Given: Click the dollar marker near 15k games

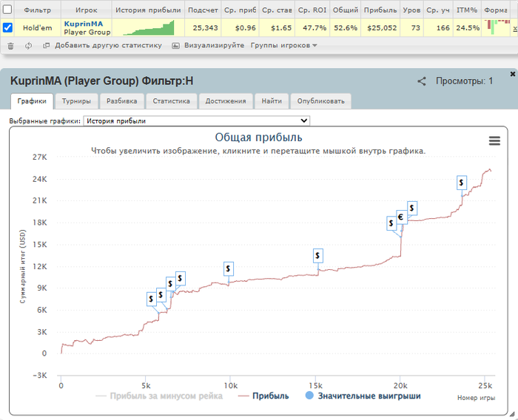Looking at the screenshot, I should 317,256.
